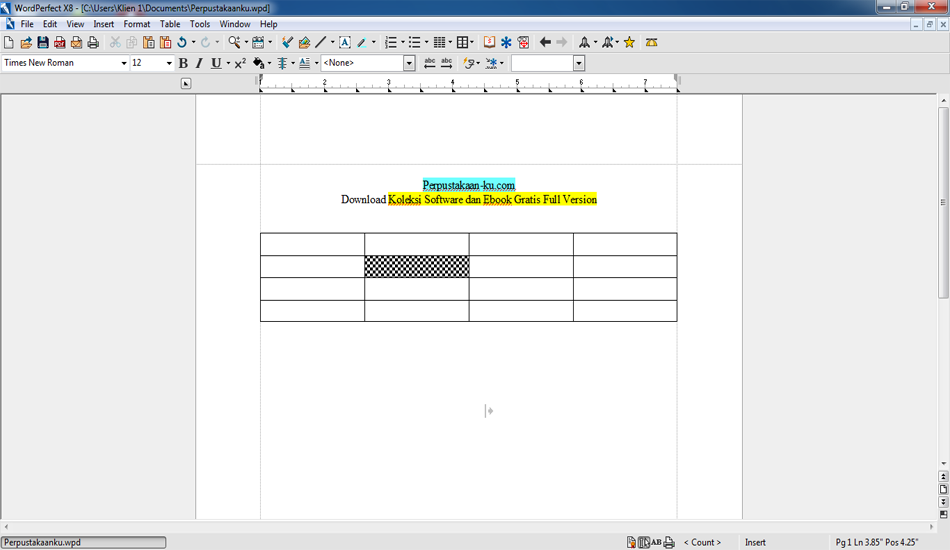Viewport: 950px width, 550px height.
Task: Publish to PDF using the PDF icon
Action: pyautogui.click(x=59, y=42)
